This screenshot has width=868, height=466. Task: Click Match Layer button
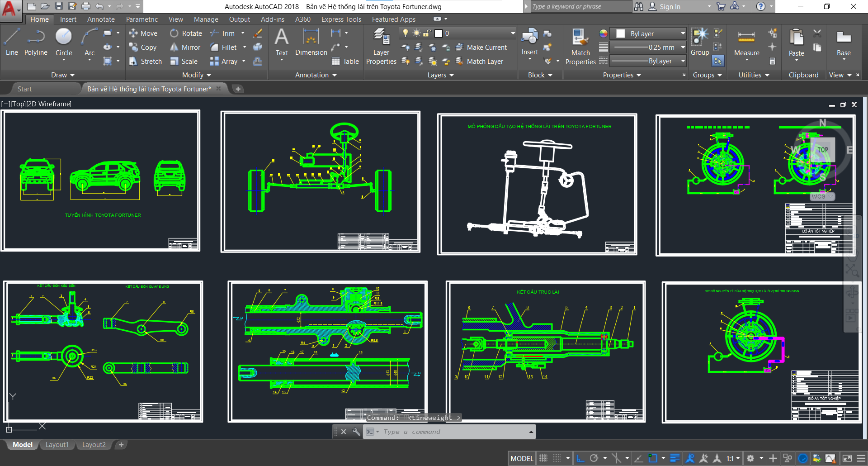(x=479, y=61)
